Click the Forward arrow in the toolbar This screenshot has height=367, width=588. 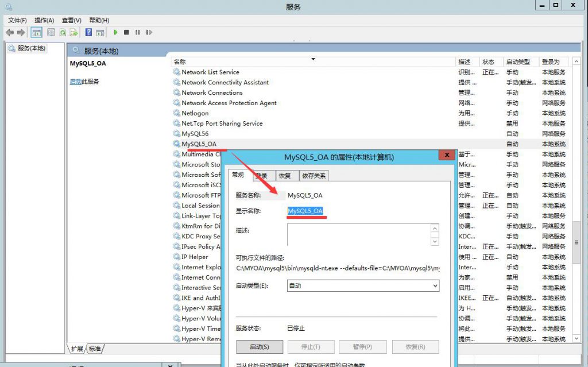[21, 33]
